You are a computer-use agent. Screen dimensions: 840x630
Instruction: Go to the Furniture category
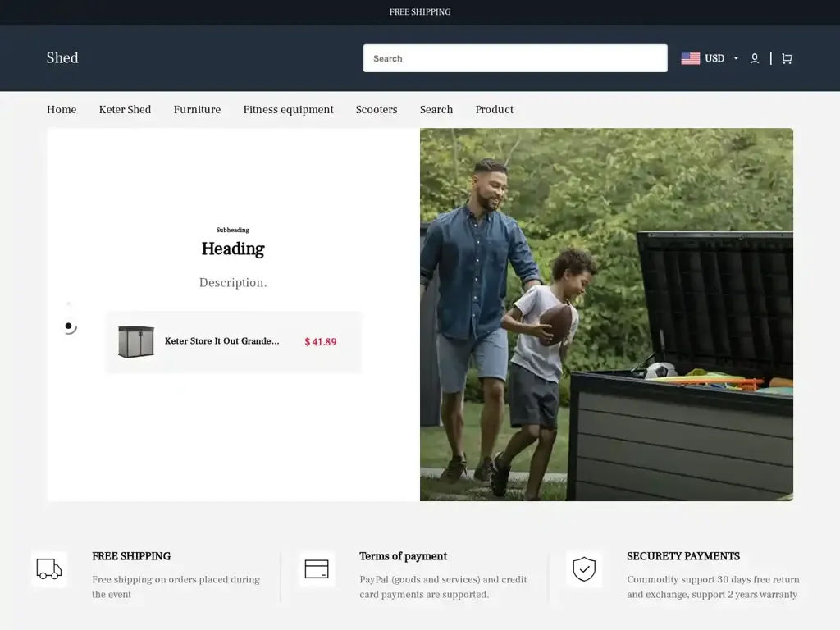(197, 110)
